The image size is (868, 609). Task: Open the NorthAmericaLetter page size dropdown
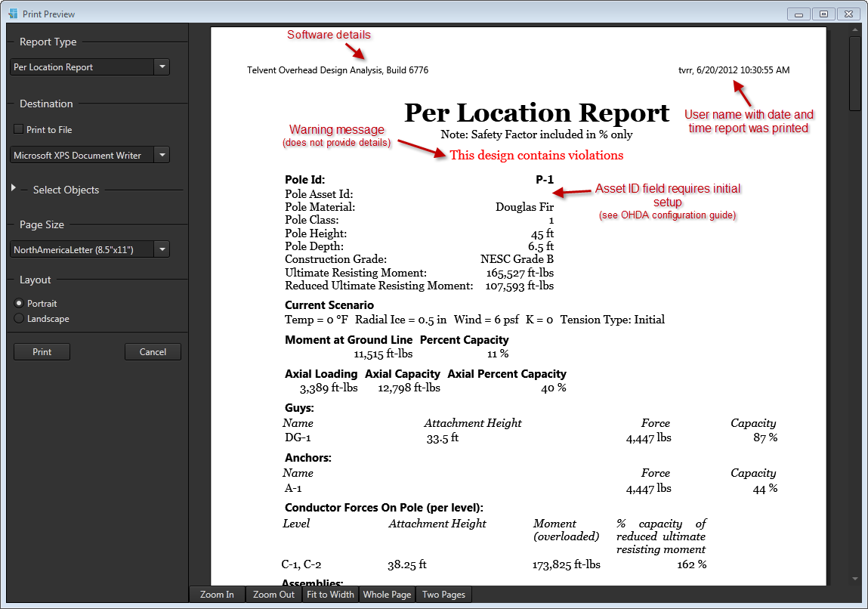[x=90, y=249]
